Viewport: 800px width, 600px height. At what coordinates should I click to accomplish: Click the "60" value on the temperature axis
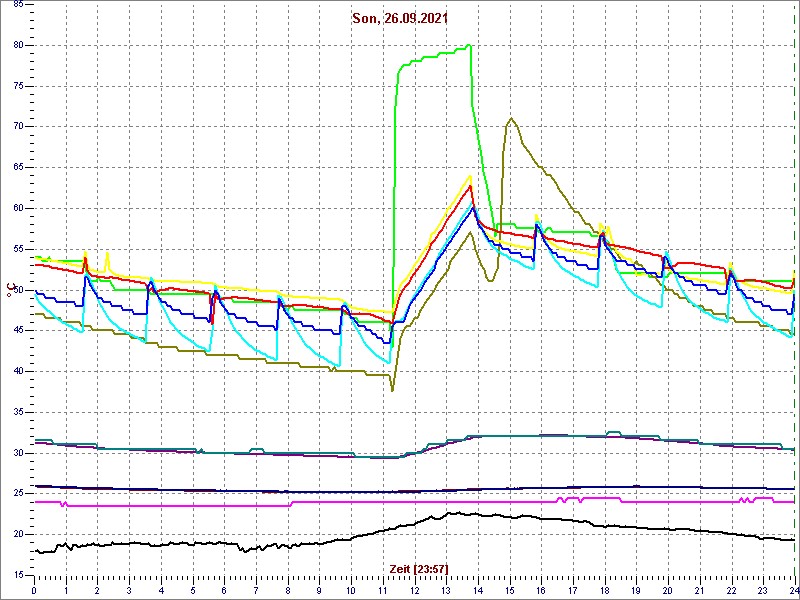(x=17, y=209)
